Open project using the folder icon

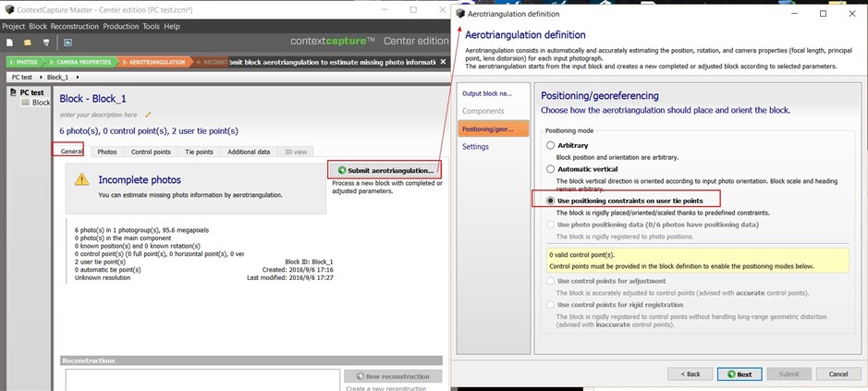click(x=28, y=43)
